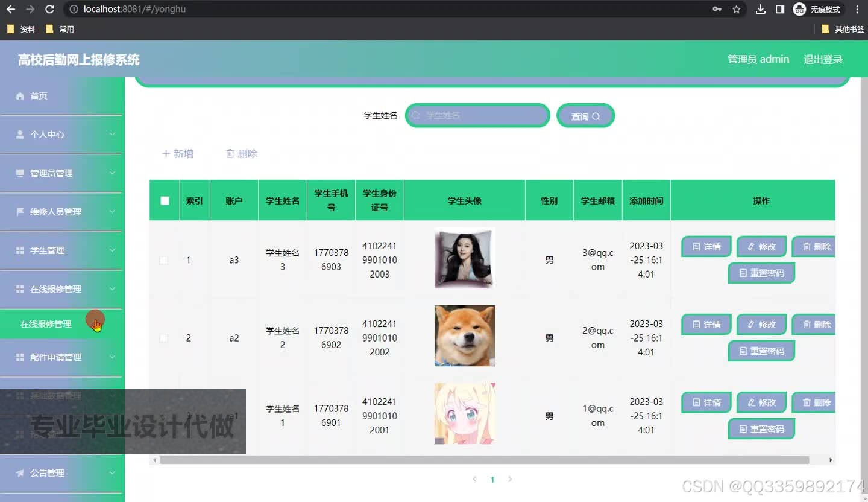Open the password key icon in address bar

pos(717,9)
